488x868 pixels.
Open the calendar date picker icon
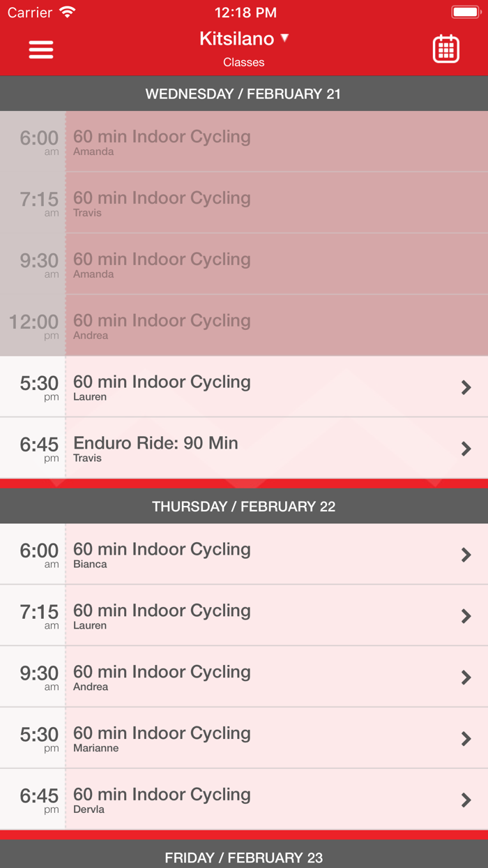(445, 50)
